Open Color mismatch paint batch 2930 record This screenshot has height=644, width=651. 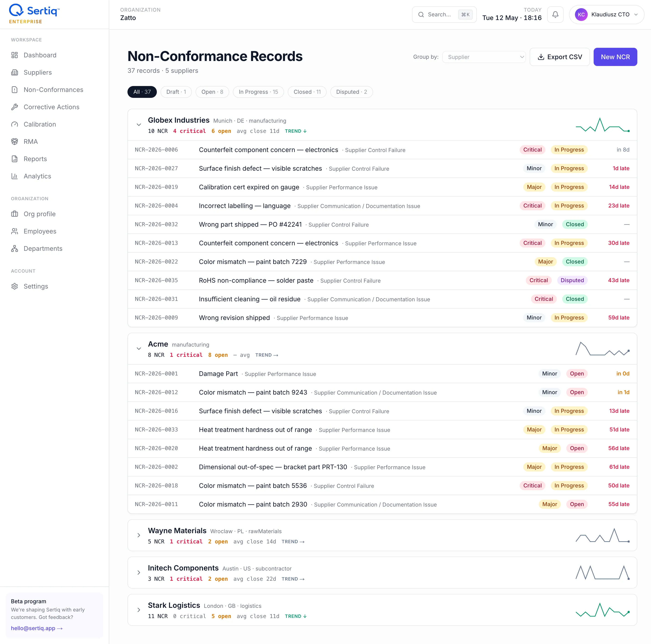[x=382, y=504]
